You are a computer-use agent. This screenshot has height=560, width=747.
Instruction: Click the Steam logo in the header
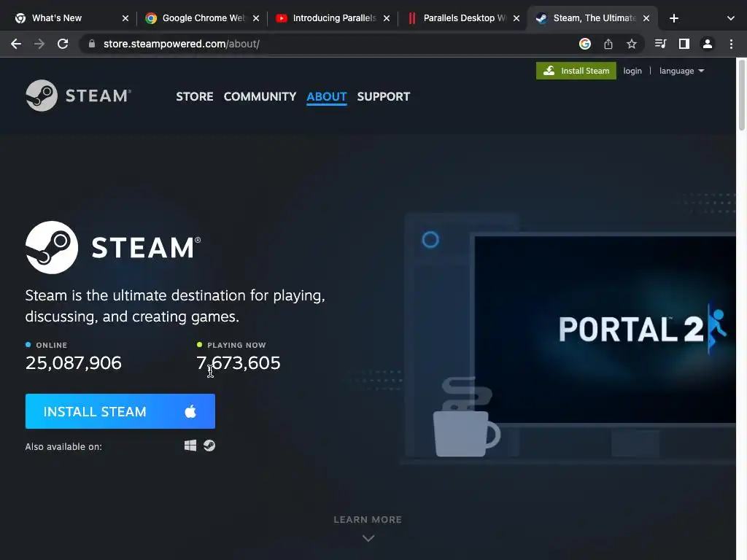(x=78, y=96)
